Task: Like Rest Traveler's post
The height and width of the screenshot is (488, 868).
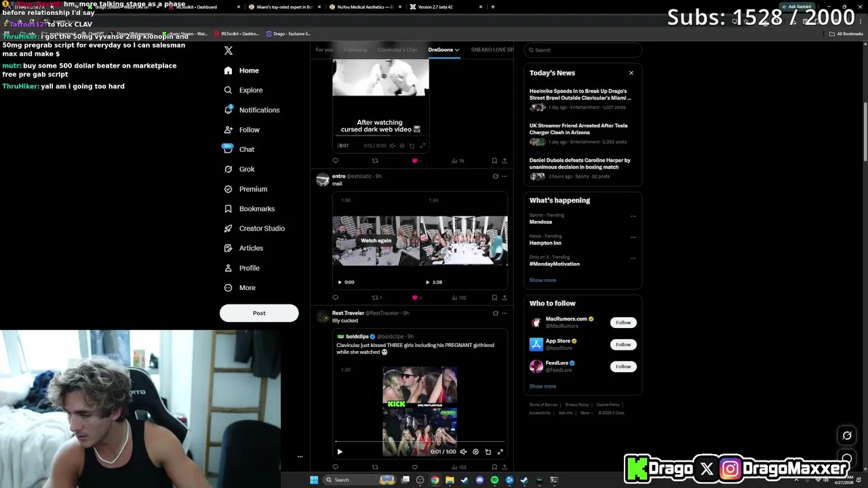Action: (415, 467)
